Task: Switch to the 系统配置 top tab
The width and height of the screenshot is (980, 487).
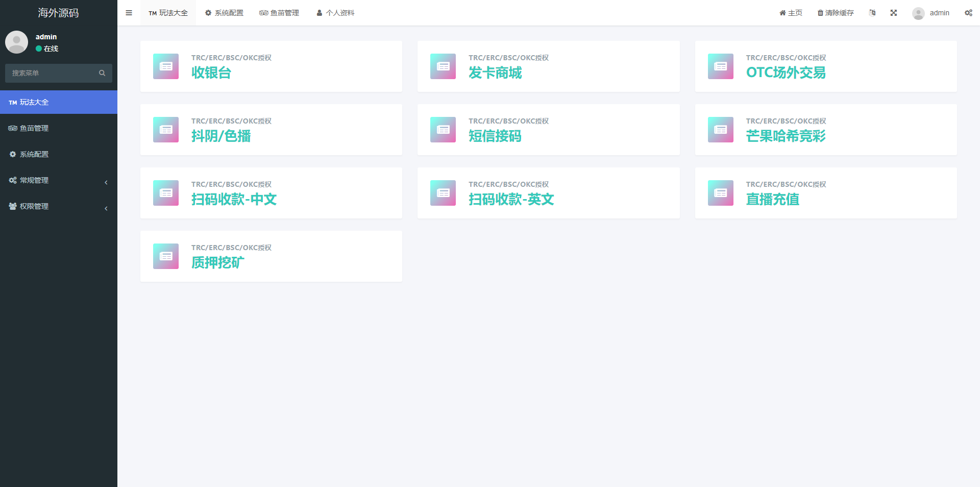Action: 224,13
